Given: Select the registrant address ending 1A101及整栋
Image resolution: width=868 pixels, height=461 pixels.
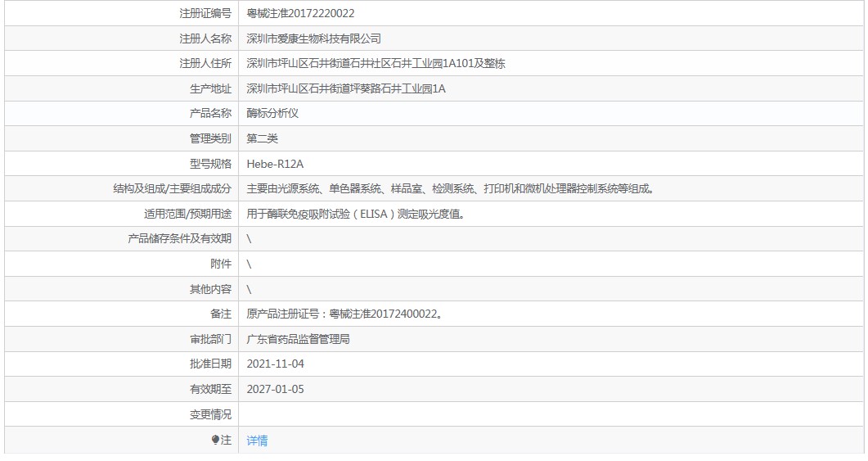Looking at the screenshot, I should (x=376, y=64).
